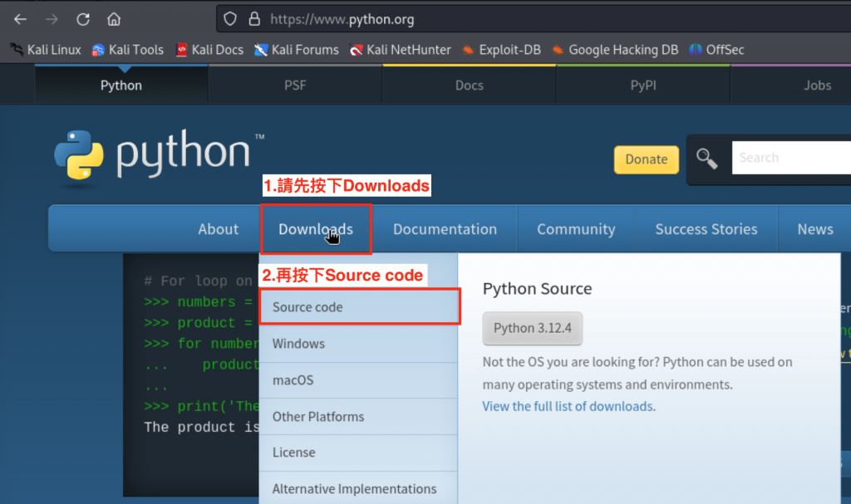Open the Downloads menu
This screenshot has width=851, height=504.
(316, 229)
